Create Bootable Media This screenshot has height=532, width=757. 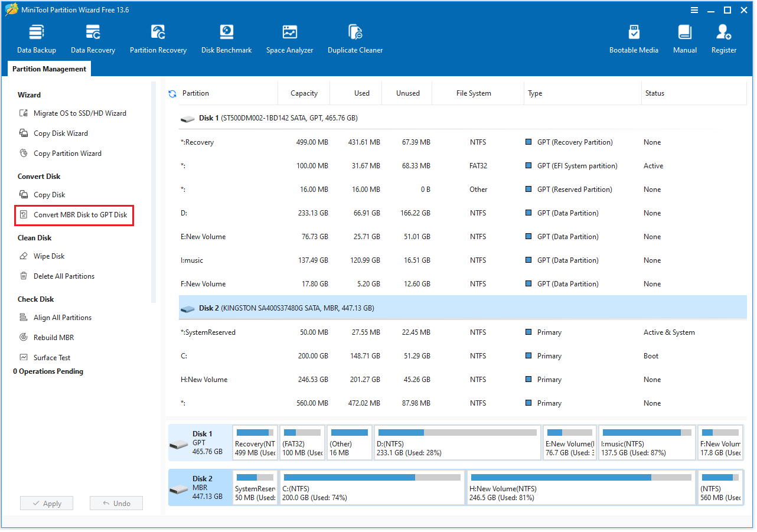pos(634,39)
